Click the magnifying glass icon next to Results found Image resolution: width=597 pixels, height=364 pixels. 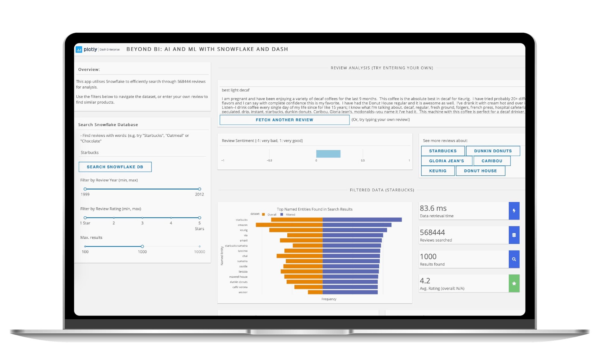point(515,259)
